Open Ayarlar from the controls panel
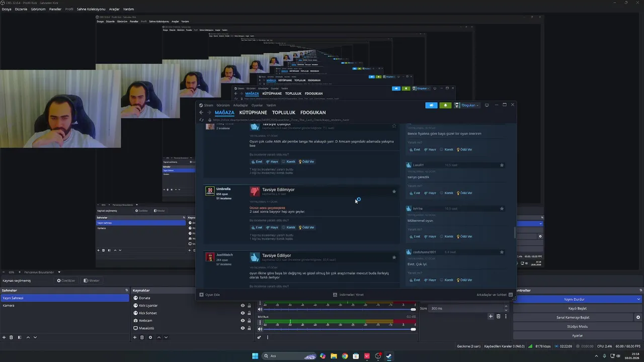The width and height of the screenshot is (644, 362). click(x=577, y=335)
